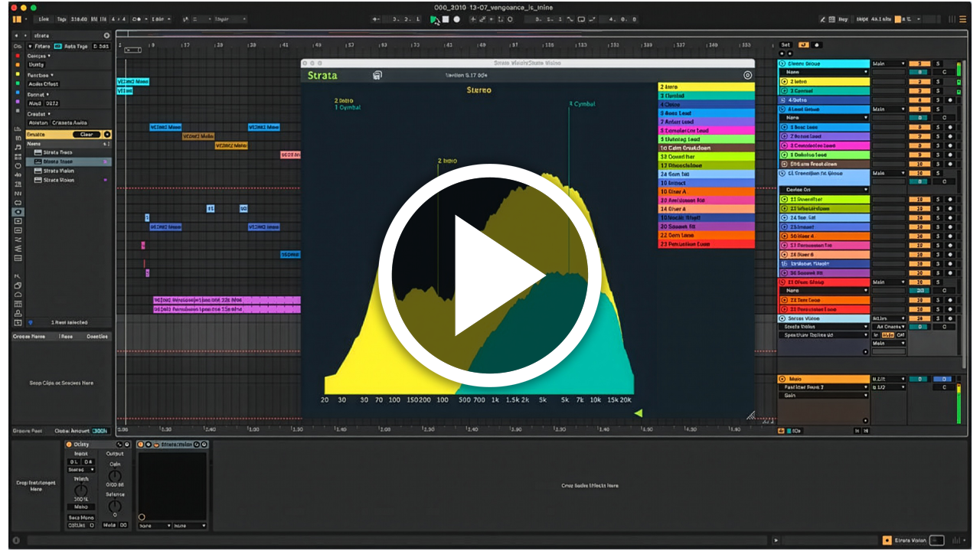980x551 pixels.
Task: Click the large white play overlay button
Action: click(x=490, y=275)
